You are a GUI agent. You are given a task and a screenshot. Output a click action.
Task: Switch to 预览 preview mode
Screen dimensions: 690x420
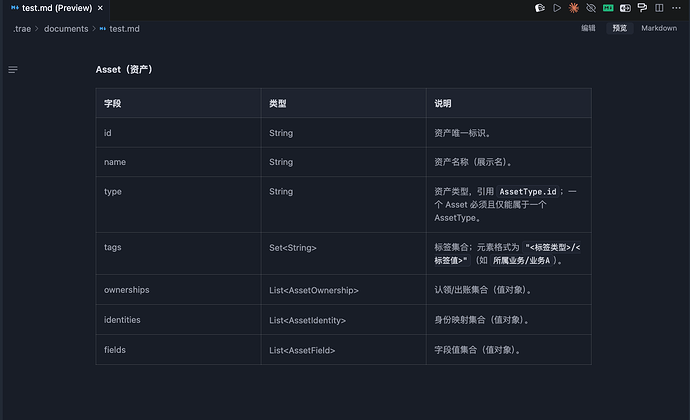tap(620, 28)
